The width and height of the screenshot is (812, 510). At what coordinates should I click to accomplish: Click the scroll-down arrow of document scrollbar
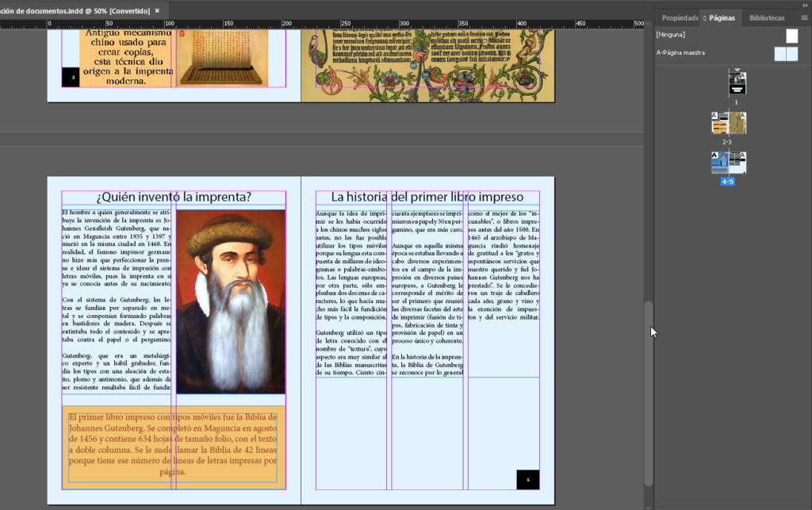click(x=649, y=507)
